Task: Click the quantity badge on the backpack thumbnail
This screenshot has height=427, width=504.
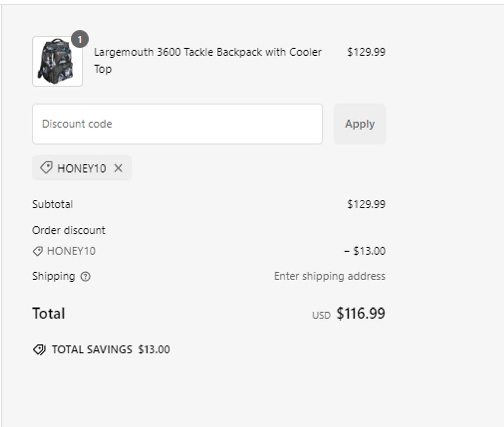Action: [80, 39]
